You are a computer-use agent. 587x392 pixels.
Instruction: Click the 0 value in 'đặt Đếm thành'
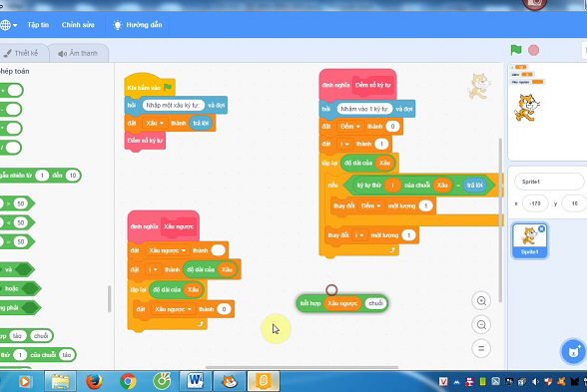coord(392,127)
